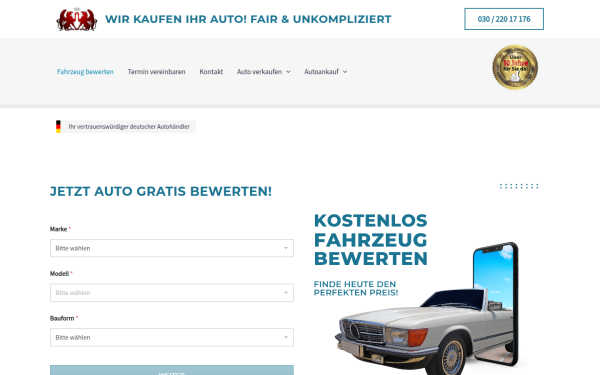Click the classic car and phone image
This screenshot has height=375, width=600.
427,309
